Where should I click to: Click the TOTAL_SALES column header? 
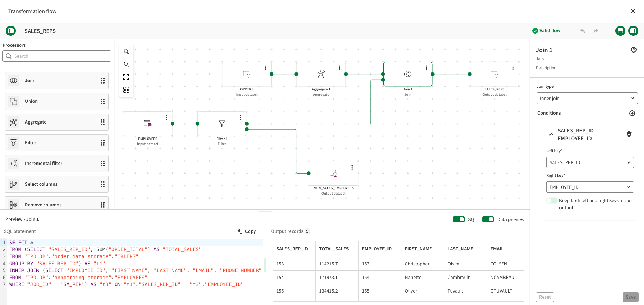coord(334,249)
